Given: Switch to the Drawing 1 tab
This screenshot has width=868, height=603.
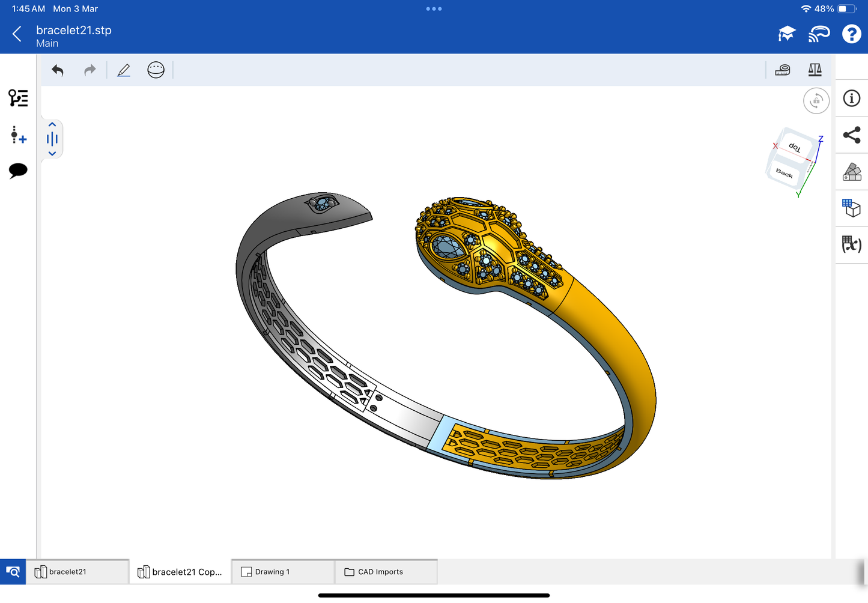Looking at the screenshot, I should (282, 572).
